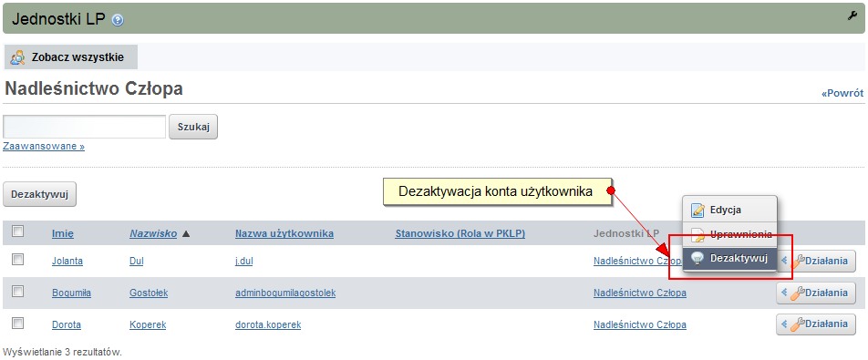Open the Gostołek surname link
Viewport: 868px width, 360px height.
point(149,293)
